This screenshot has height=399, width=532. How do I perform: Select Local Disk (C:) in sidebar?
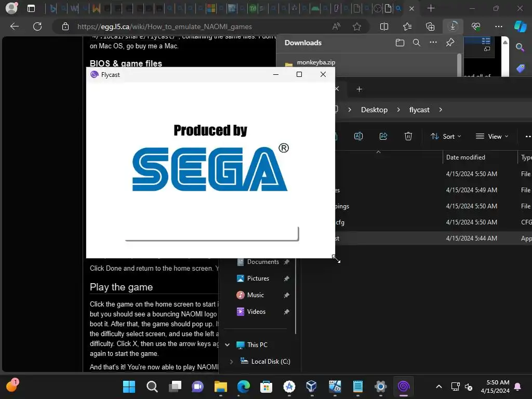coord(270,362)
